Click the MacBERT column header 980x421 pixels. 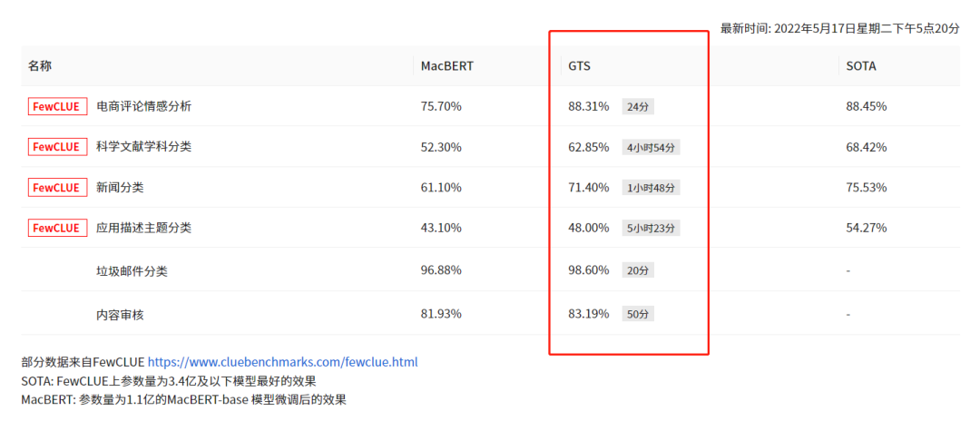pyautogui.click(x=446, y=65)
